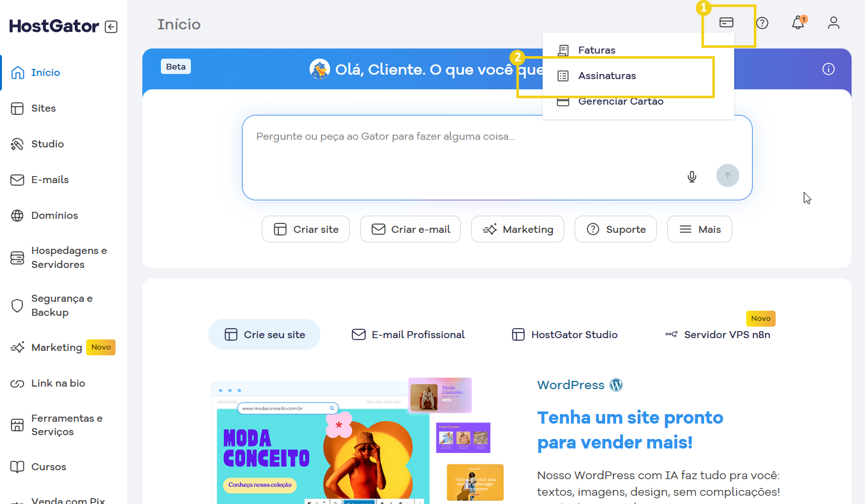Switch to E-mail Profissional tab
This screenshot has width=865, height=504.
409,335
